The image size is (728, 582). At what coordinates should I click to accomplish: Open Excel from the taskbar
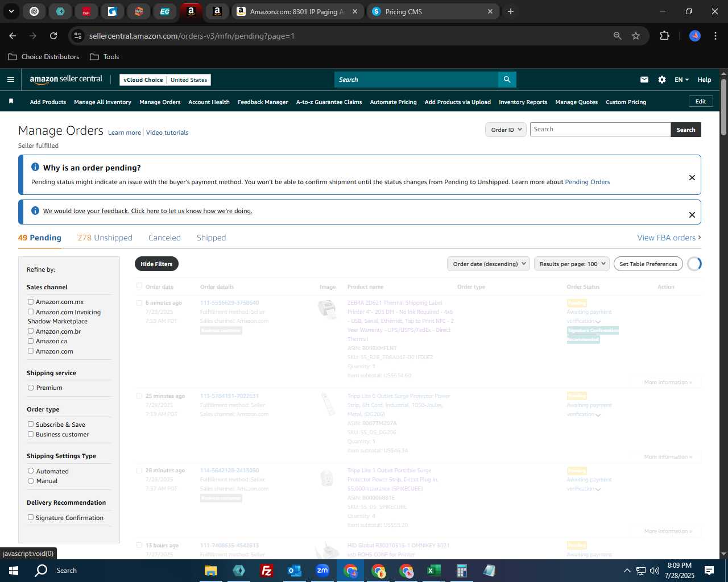pyautogui.click(x=433, y=571)
